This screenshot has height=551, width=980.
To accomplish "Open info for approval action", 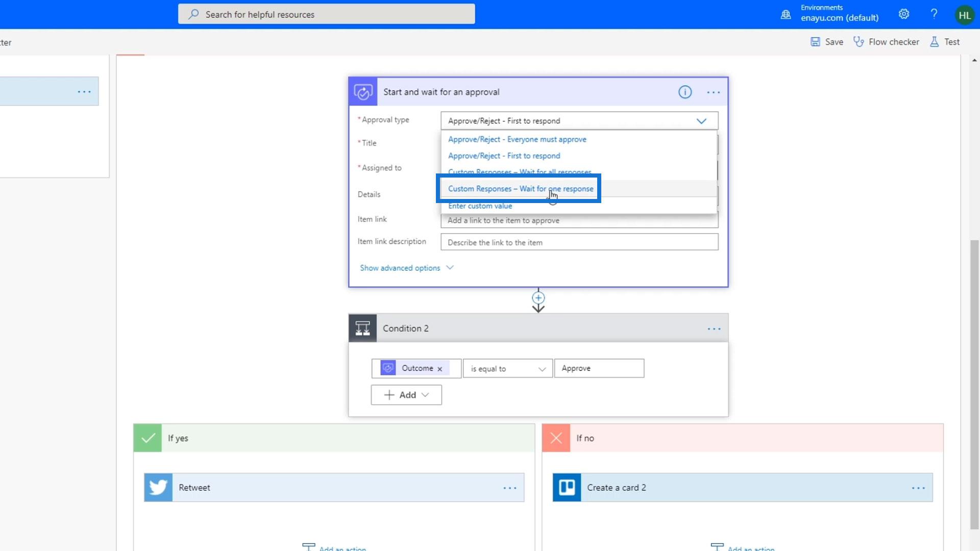I will click(684, 92).
